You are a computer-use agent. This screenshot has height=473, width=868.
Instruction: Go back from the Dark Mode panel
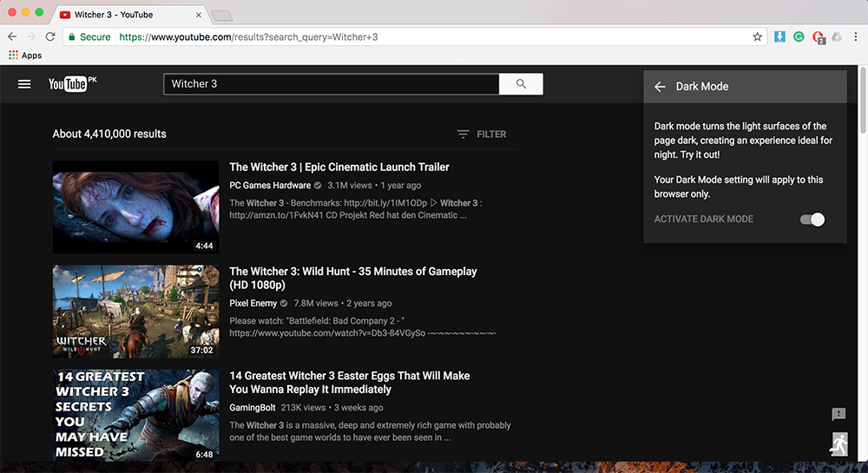coord(660,86)
